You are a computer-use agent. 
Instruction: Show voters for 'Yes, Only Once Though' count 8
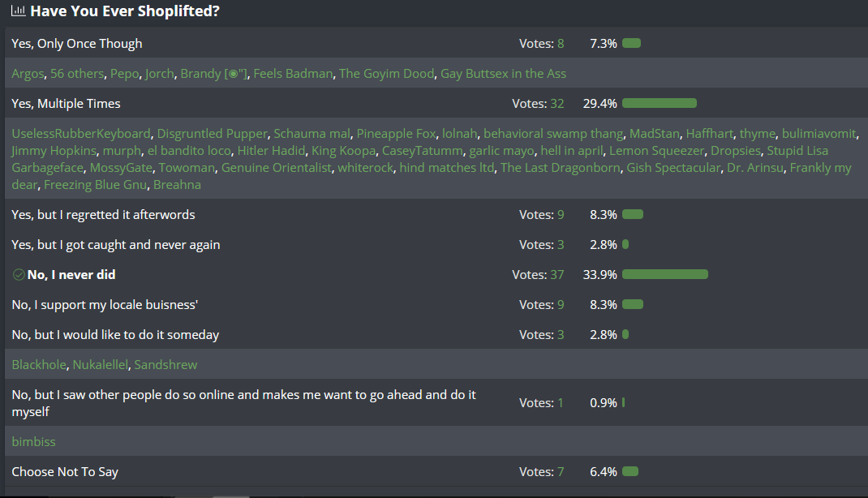(x=561, y=43)
